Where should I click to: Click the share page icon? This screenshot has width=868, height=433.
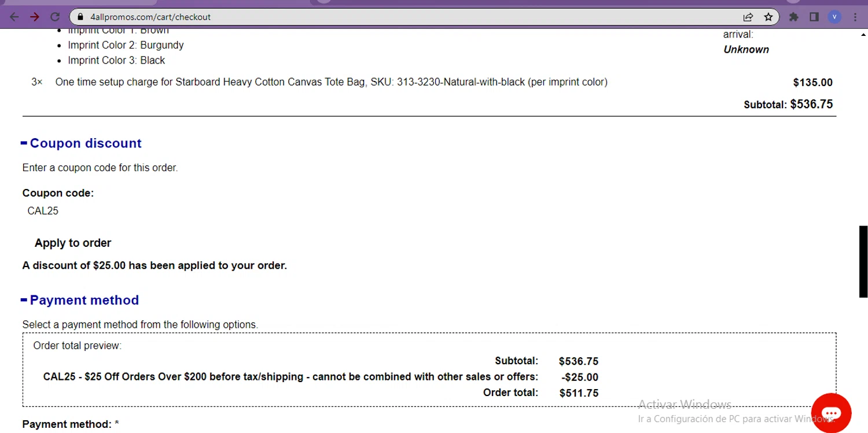tap(748, 17)
